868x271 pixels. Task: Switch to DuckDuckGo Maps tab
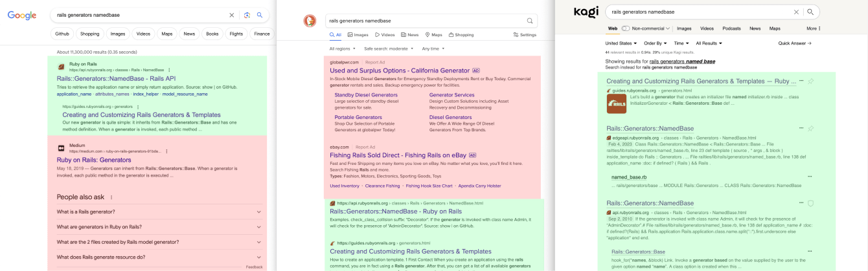pyautogui.click(x=434, y=35)
